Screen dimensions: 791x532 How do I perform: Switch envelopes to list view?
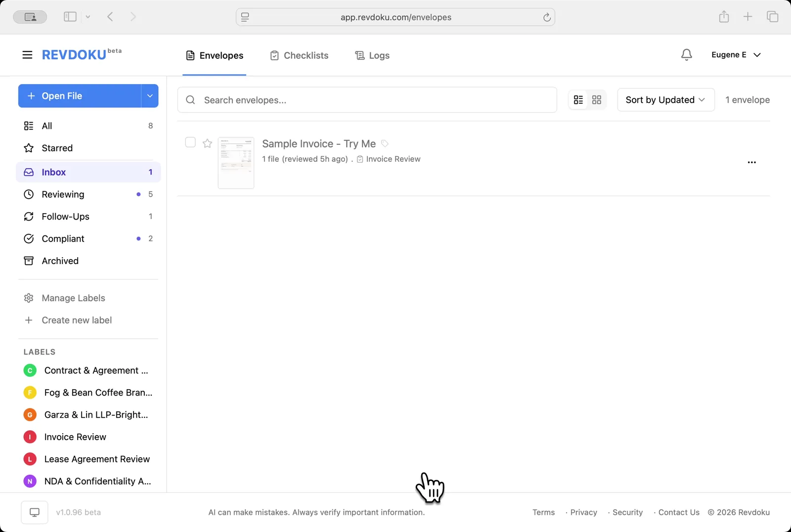[579, 99]
